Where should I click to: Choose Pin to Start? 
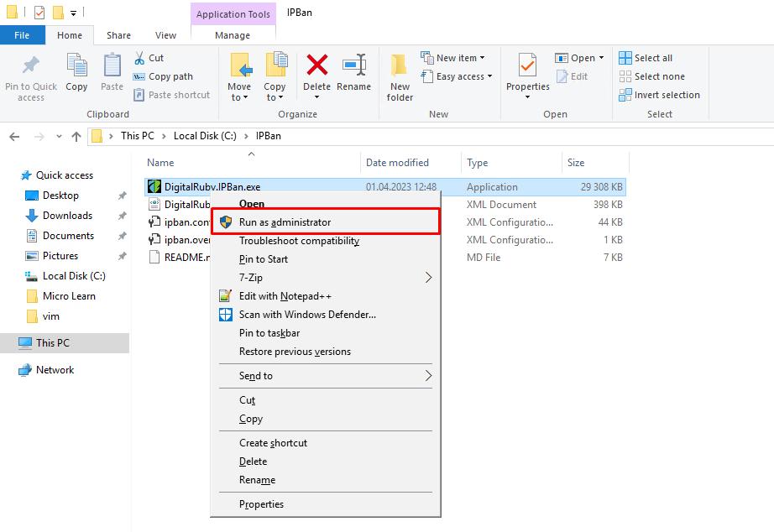click(325, 259)
